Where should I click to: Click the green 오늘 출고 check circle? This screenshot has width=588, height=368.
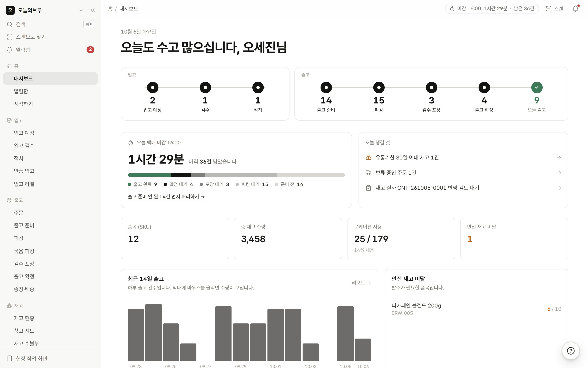click(537, 87)
